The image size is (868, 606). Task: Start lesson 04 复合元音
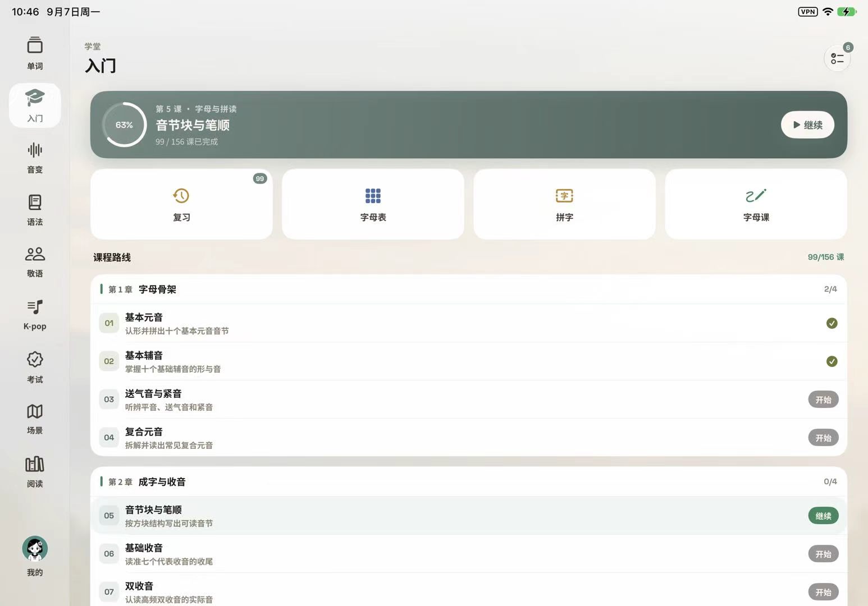tap(823, 438)
